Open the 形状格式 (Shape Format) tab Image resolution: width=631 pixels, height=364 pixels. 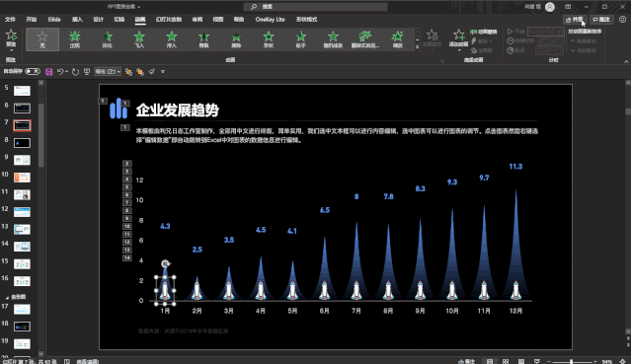[x=307, y=20]
